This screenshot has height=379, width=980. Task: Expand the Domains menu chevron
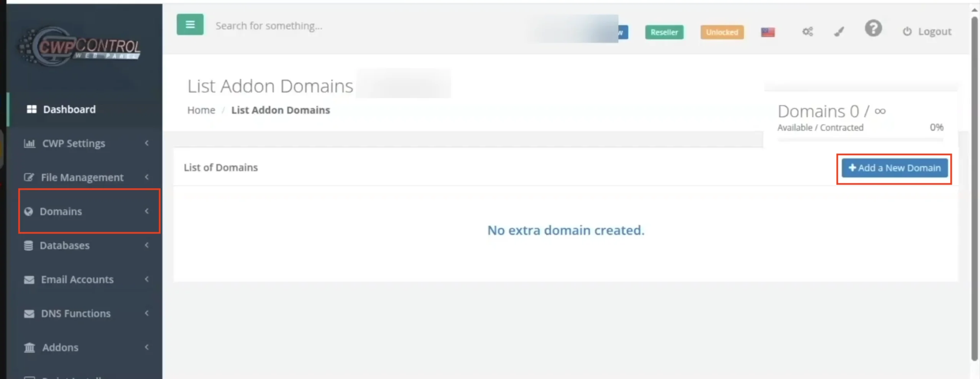(147, 211)
